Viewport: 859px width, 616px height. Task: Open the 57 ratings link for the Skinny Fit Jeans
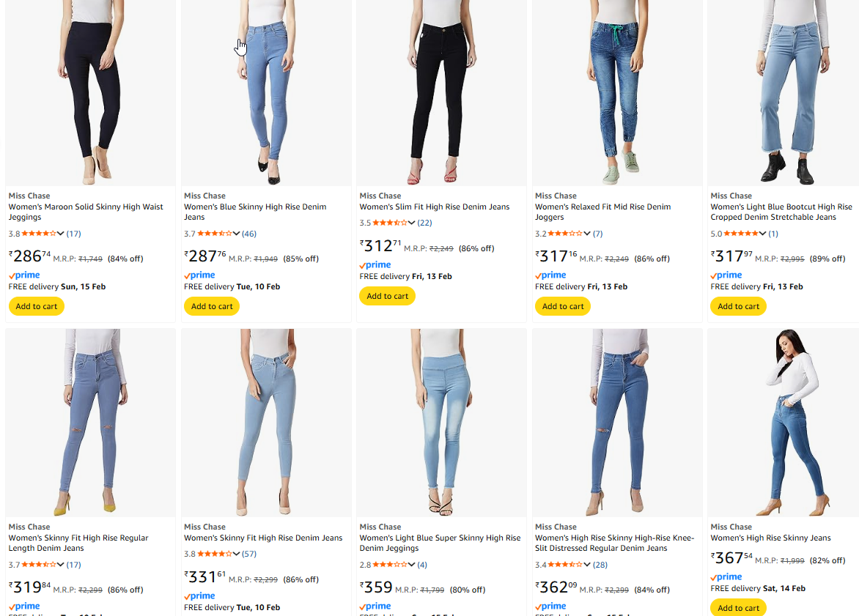[x=249, y=554]
